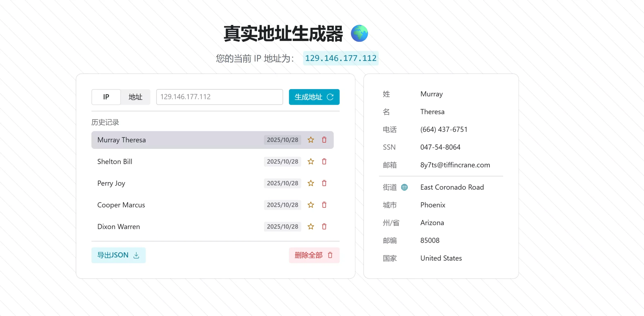
Task: Click the 生成地址 button
Action: tap(314, 97)
